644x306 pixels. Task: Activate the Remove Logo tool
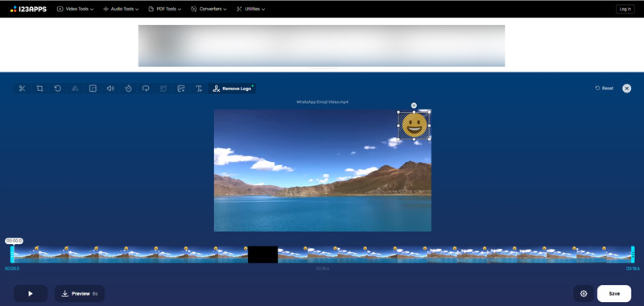point(232,89)
